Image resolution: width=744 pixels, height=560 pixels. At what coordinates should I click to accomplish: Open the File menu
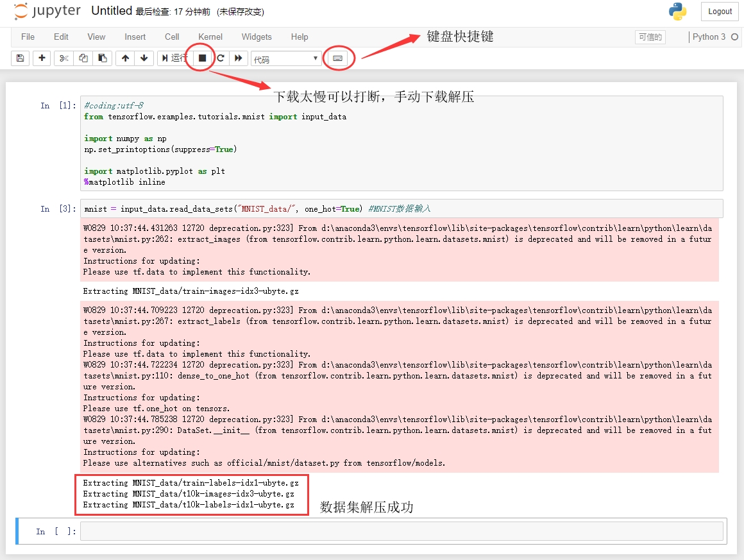(x=28, y=37)
